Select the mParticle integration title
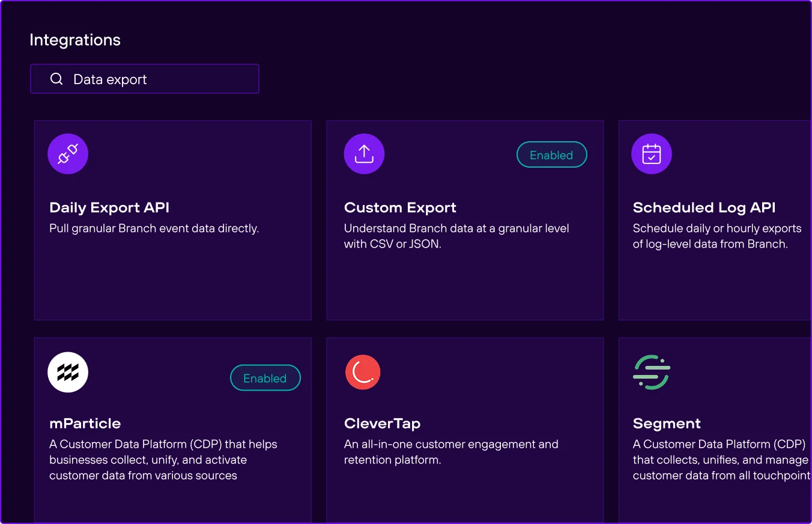The width and height of the screenshot is (812, 524). [x=85, y=423]
